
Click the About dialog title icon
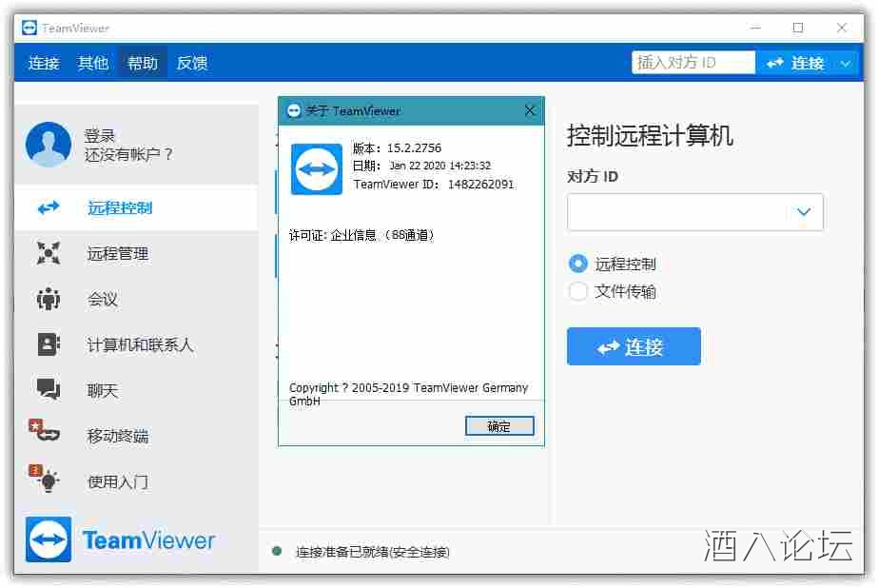(294, 110)
